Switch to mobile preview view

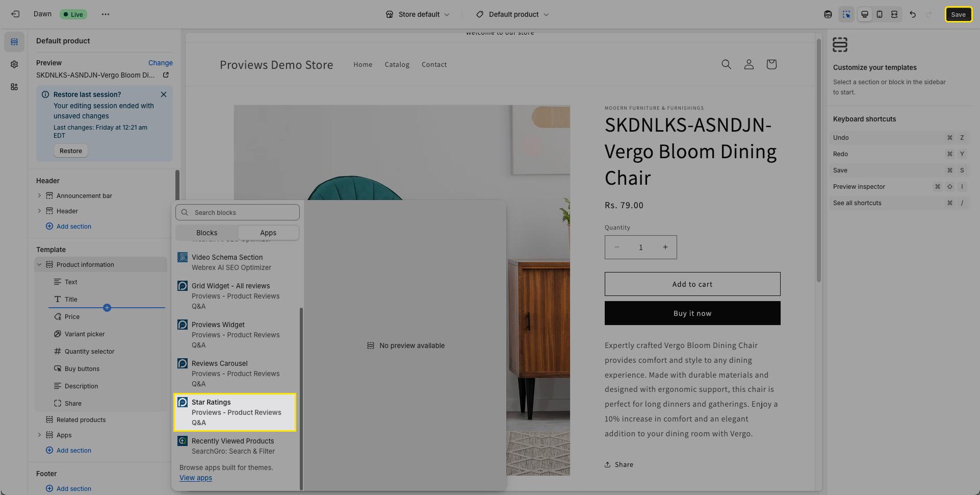click(879, 14)
